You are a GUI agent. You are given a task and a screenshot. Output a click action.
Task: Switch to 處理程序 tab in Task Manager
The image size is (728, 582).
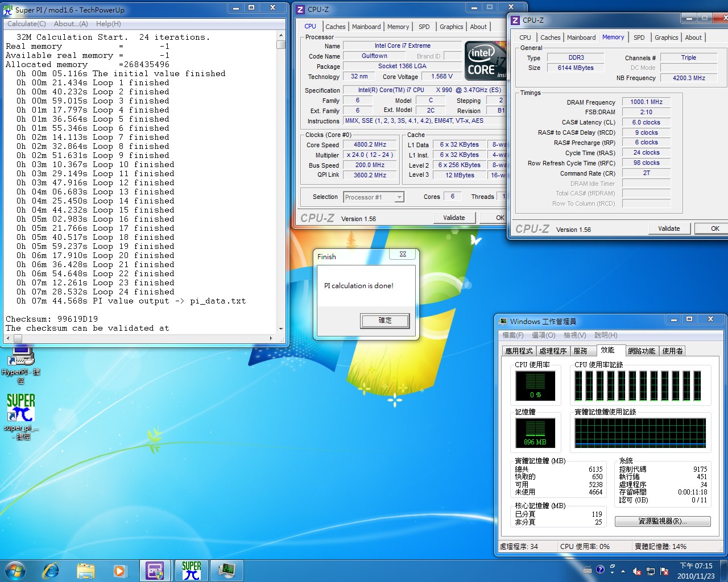[553, 351]
